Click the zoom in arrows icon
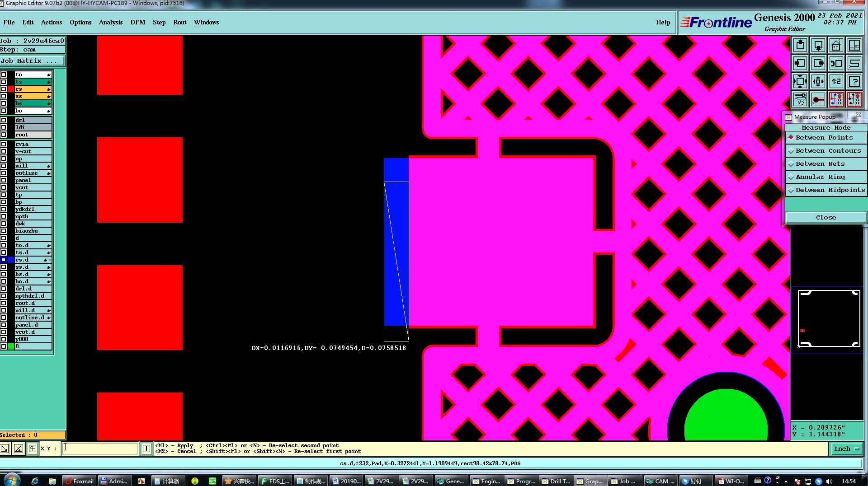Viewport: 868px width, 486px height. coord(800,81)
